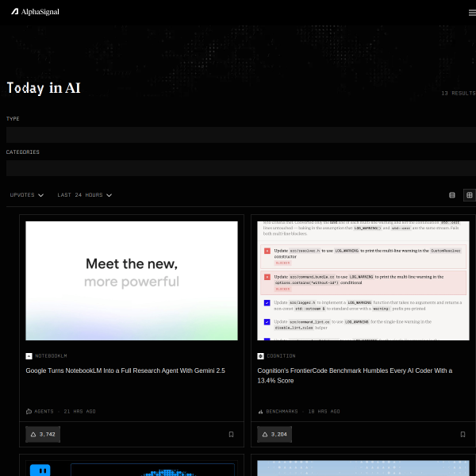Open Cognition's FrontierCode Benchmark article title

coord(355,375)
